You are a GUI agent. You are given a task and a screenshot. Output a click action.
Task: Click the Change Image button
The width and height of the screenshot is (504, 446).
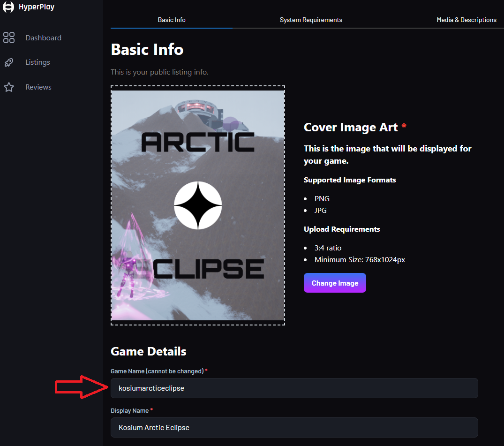point(335,283)
